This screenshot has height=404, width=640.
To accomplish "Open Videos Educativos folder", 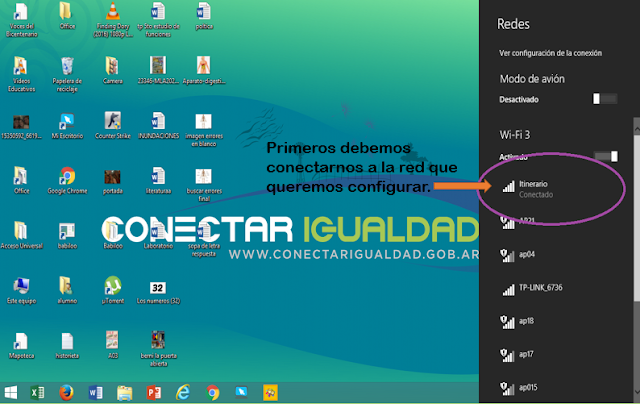I will [21, 75].
